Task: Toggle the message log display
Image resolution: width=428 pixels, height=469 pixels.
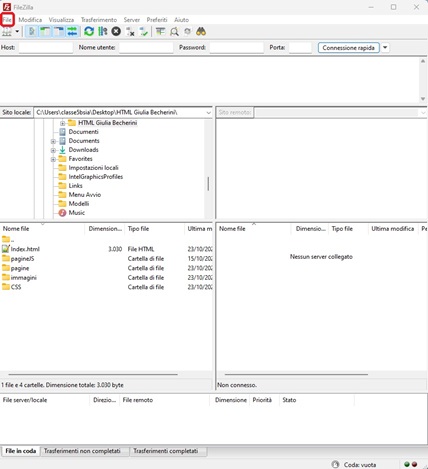Action: [x=32, y=32]
